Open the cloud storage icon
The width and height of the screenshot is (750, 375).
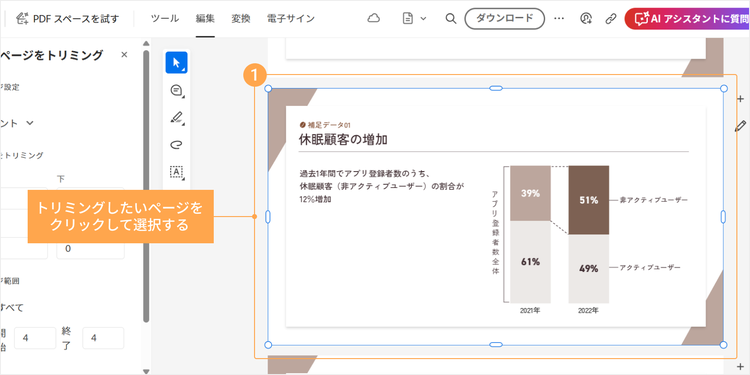click(374, 19)
